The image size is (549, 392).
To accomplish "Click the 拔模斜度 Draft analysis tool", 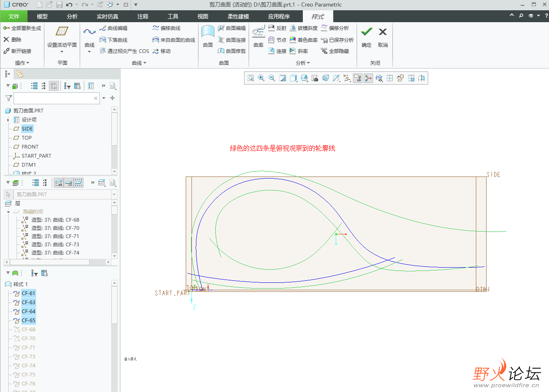I will pos(304,28).
